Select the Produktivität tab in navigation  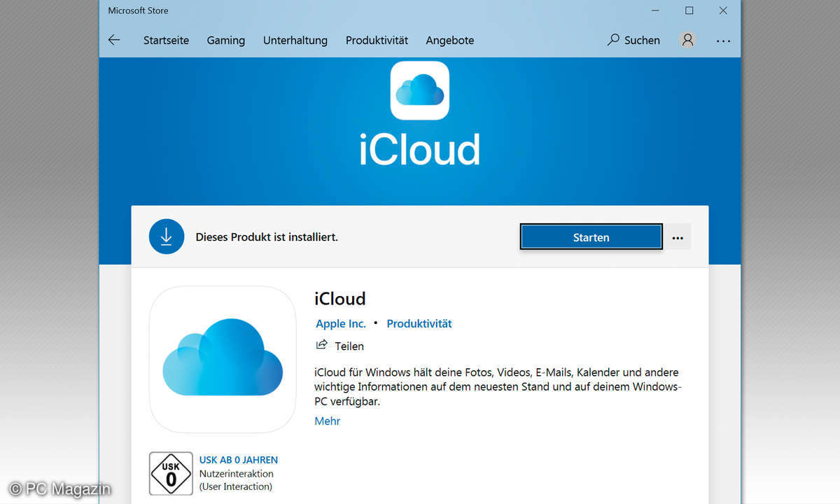377,41
